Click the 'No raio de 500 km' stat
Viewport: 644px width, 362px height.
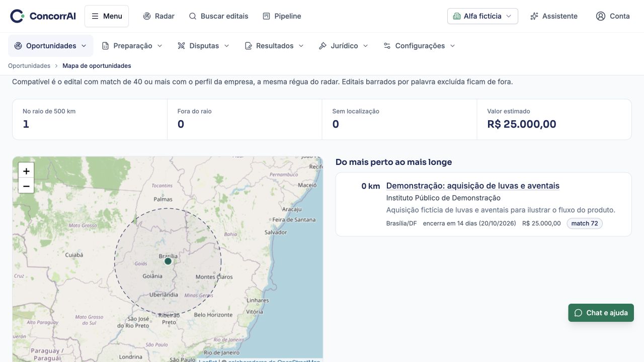[x=90, y=119]
